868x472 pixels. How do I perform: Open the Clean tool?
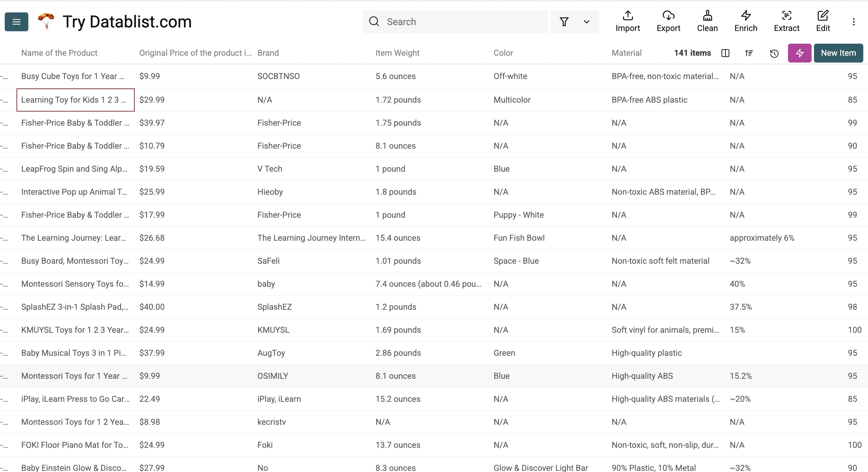pos(707,21)
